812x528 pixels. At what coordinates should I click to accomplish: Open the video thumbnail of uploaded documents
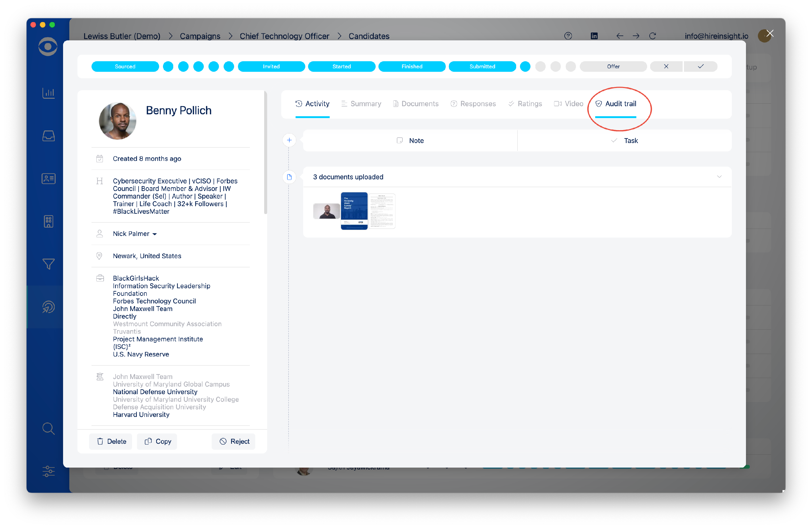[326, 211]
